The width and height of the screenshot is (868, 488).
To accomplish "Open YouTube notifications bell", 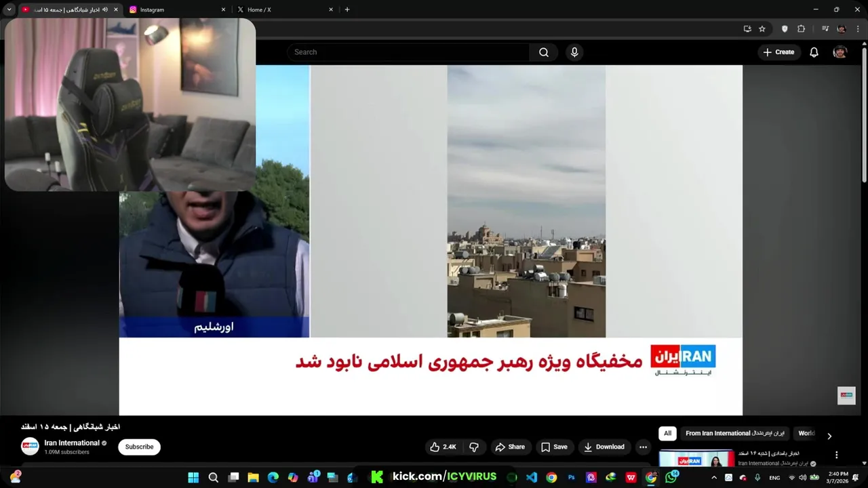I will point(814,52).
